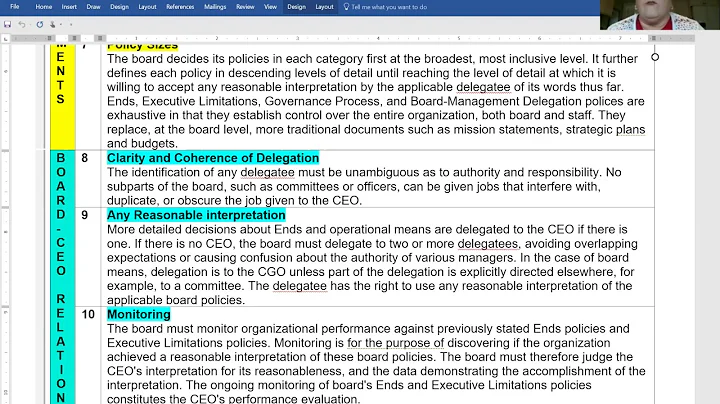720x404 pixels.
Task: Click the underlined phrase "for the purpose of"
Action: click(x=396, y=343)
